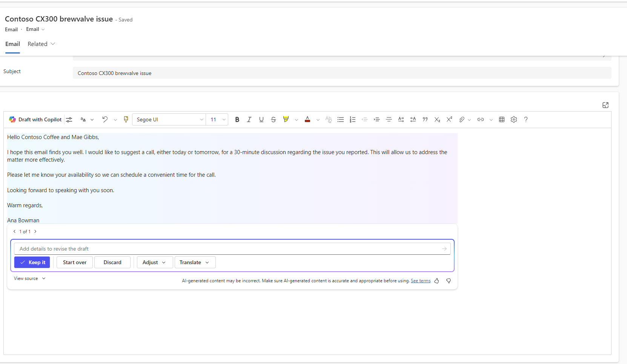Click the increase indent icon
This screenshot has height=364, width=627.
pyautogui.click(x=377, y=119)
